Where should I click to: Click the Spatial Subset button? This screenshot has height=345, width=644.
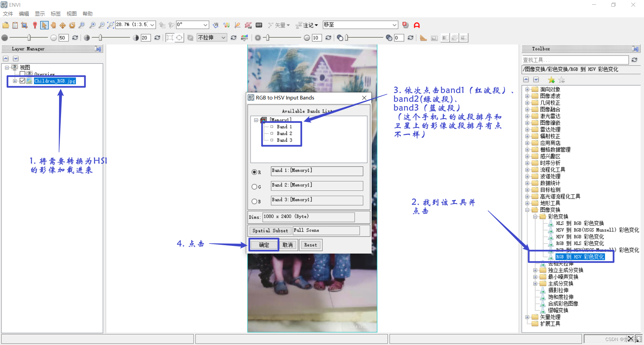click(x=270, y=231)
